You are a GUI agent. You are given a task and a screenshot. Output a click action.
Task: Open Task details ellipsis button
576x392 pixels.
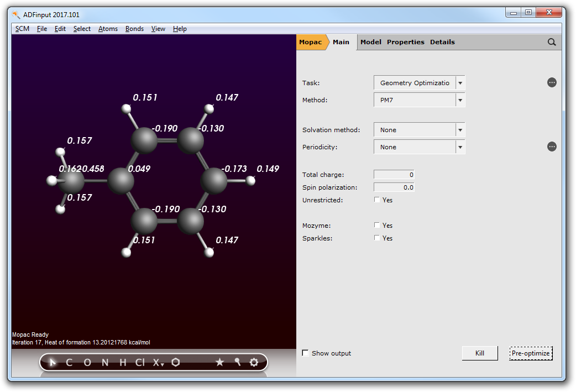552,82
